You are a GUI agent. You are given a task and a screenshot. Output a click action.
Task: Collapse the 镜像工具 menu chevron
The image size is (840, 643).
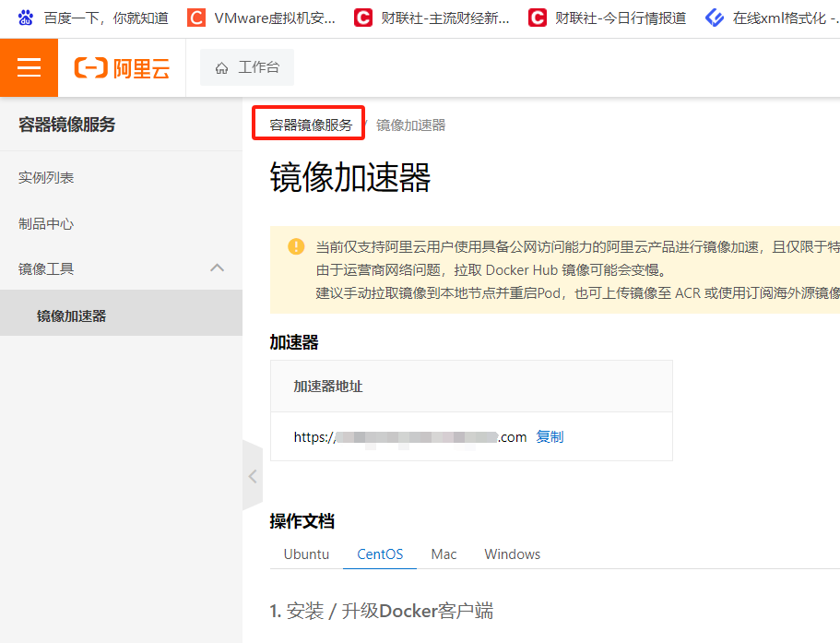click(x=217, y=268)
